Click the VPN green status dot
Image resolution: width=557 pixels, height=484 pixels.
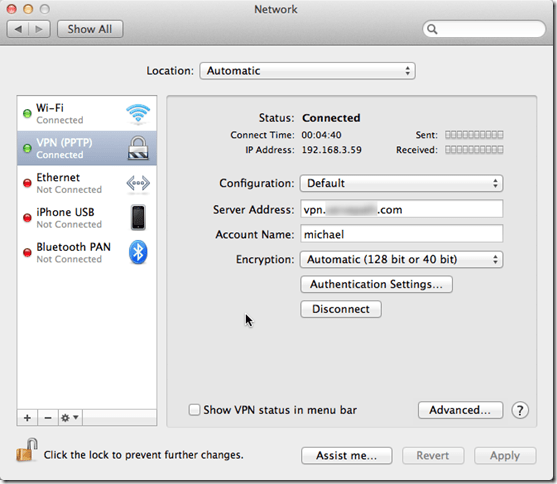click(27, 149)
